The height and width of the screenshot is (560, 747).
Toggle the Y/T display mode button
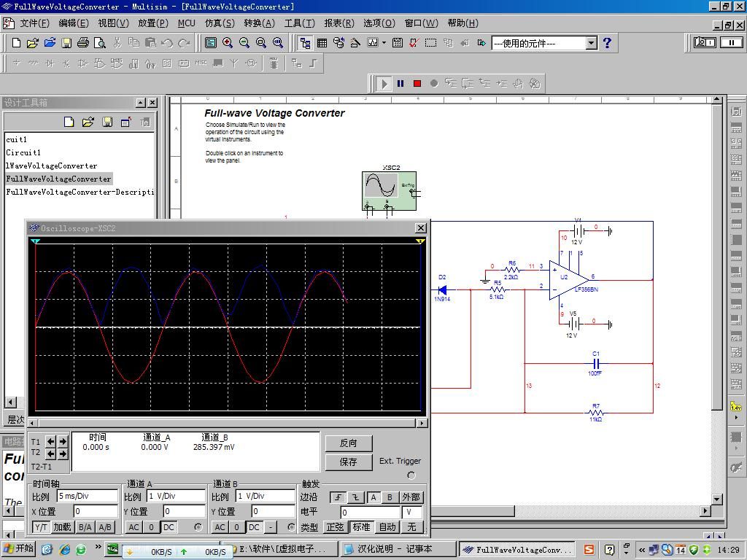41,527
